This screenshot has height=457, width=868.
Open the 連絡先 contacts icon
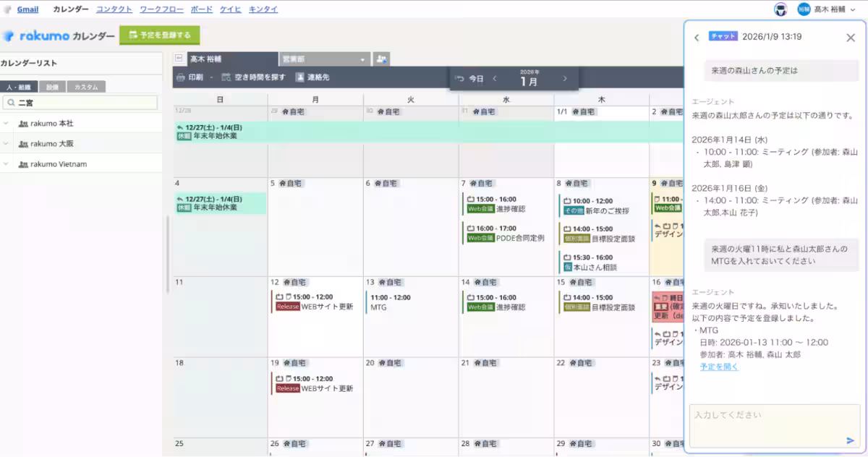pyautogui.click(x=313, y=77)
